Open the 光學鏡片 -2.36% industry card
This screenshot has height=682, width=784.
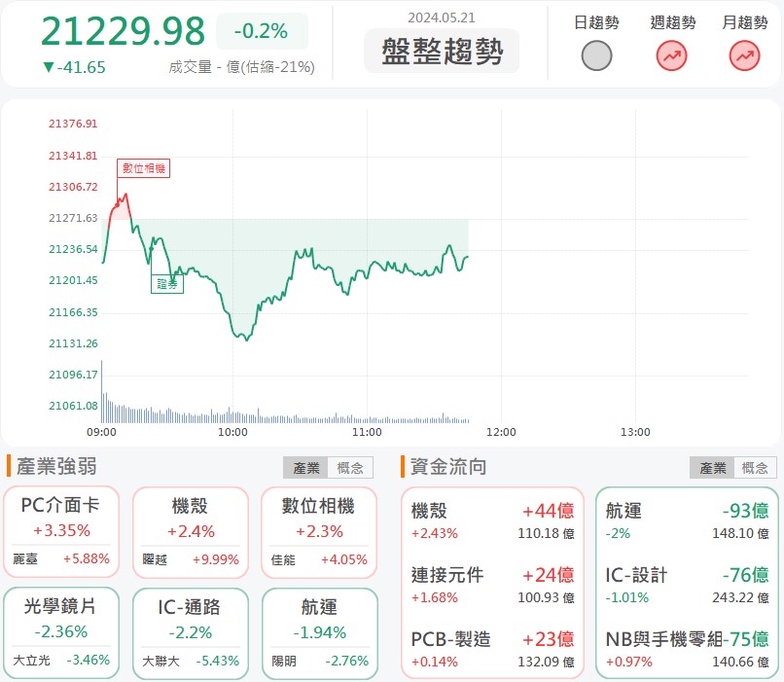point(61,633)
